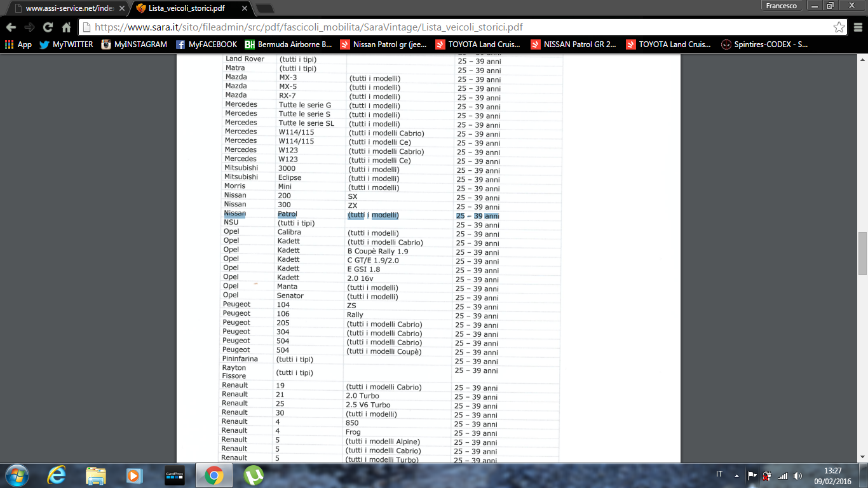Open the MyINSTAGRAM bookmark

point(134,44)
